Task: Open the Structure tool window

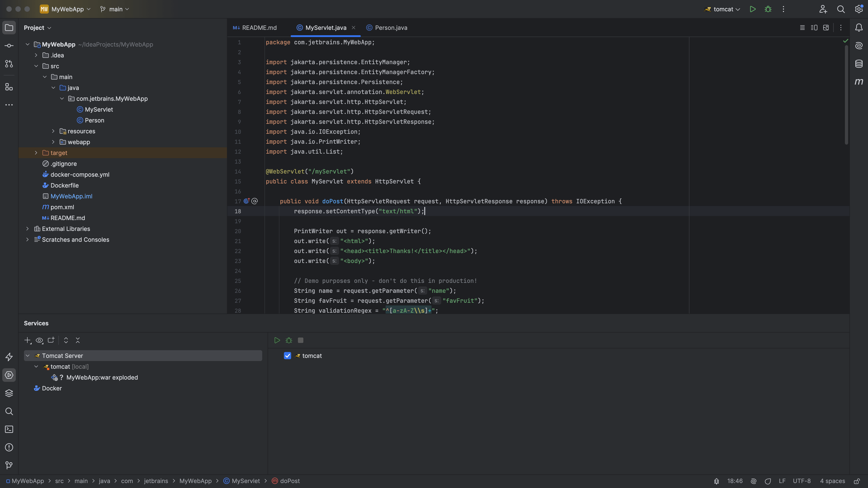Action: click(x=9, y=87)
